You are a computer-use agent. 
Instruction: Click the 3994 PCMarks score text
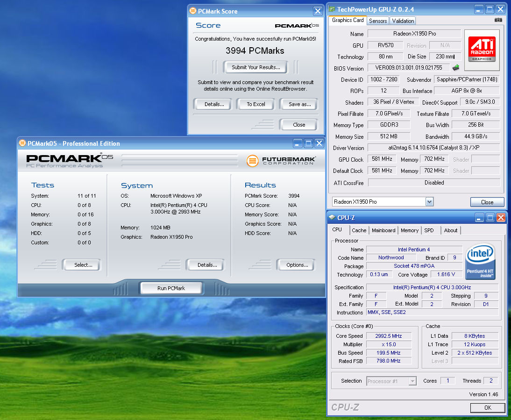[255, 51]
